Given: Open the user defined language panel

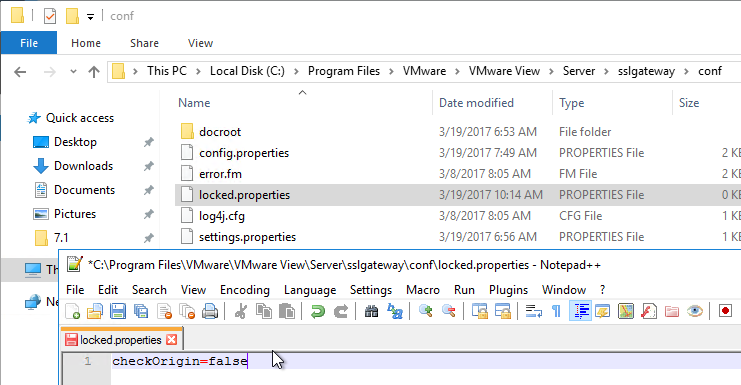Looking at the screenshot, I should (603, 311).
